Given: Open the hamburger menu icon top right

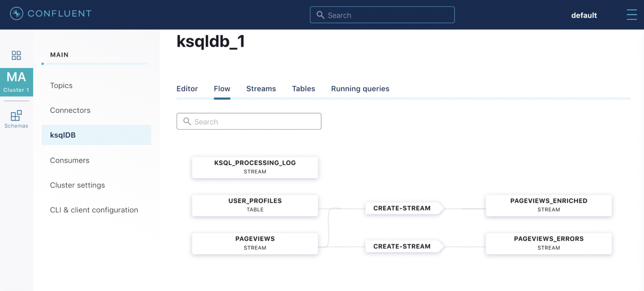Looking at the screenshot, I should pos(631,15).
